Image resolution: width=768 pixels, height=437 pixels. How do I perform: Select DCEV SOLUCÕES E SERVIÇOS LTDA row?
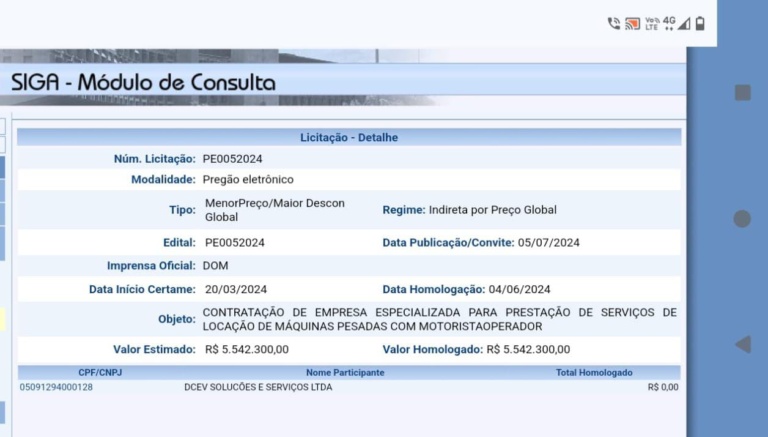[x=258, y=387]
